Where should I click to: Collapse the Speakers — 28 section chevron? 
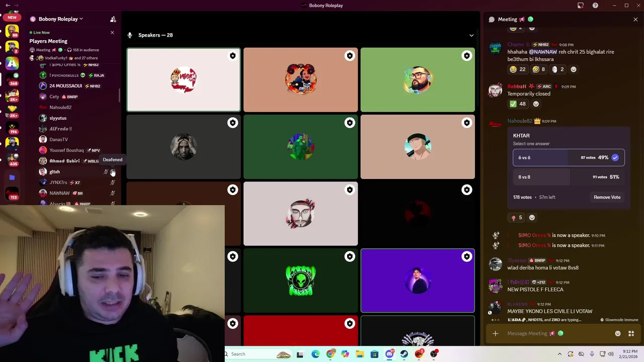tap(471, 35)
